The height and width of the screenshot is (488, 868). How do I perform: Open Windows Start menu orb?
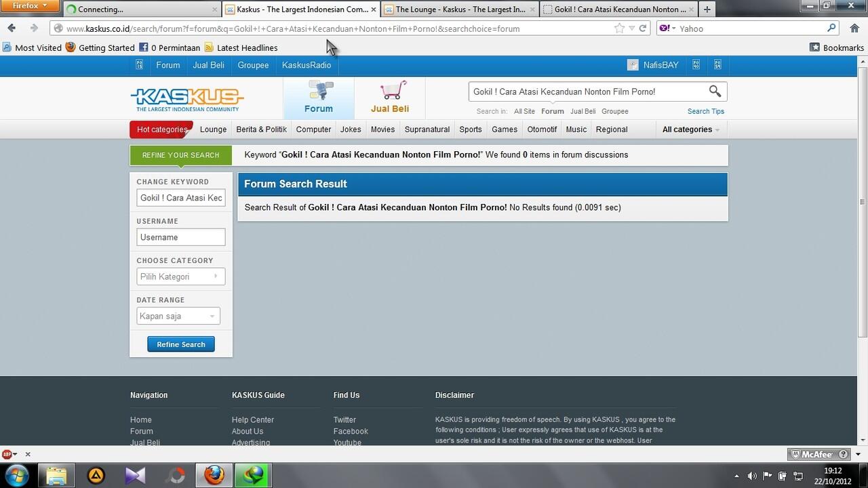point(17,475)
